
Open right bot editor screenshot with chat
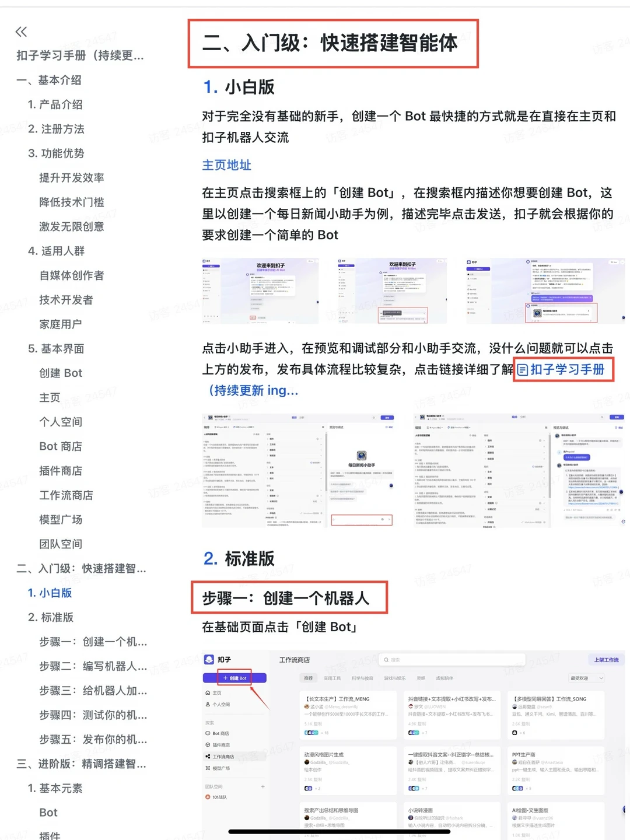(519, 471)
